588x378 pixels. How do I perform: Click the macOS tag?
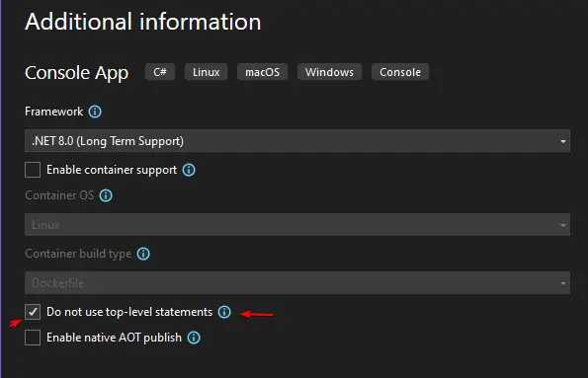pos(263,72)
